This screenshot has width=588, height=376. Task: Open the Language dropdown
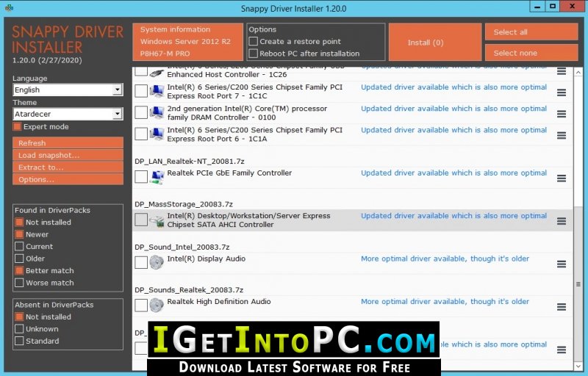tap(68, 90)
